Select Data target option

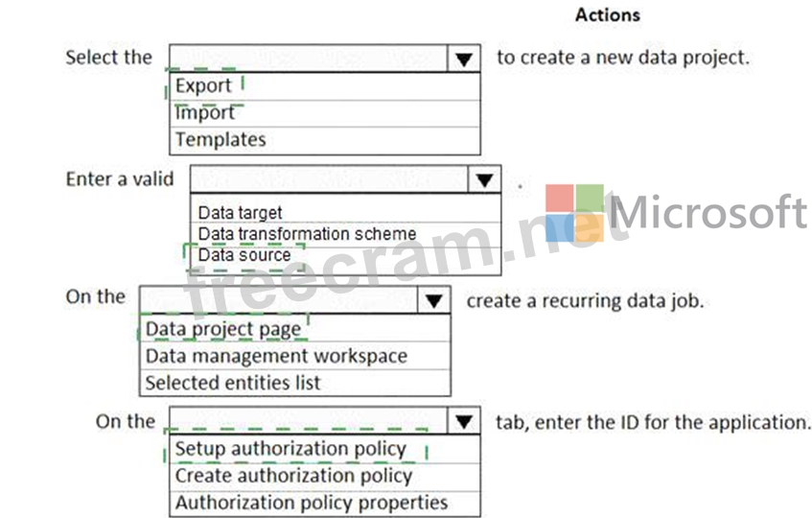pyautogui.click(x=240, y=212)
